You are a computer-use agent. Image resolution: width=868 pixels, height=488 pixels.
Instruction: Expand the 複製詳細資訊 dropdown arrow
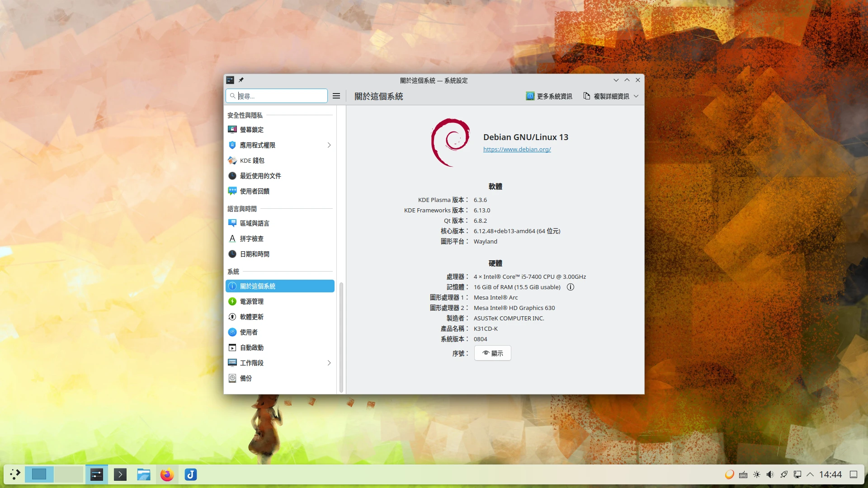tap(636, 96)
